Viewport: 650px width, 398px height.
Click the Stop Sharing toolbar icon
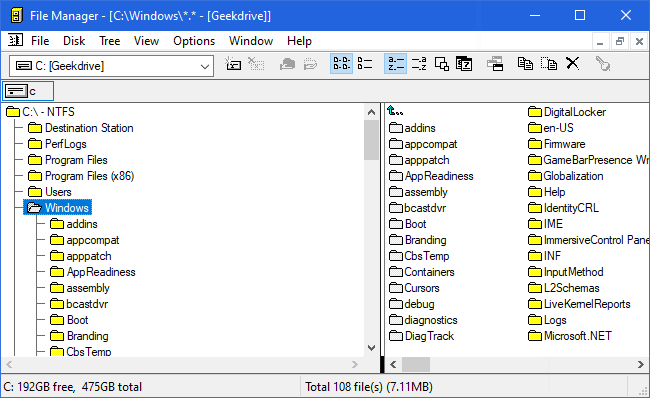click(x=310, y=64)
